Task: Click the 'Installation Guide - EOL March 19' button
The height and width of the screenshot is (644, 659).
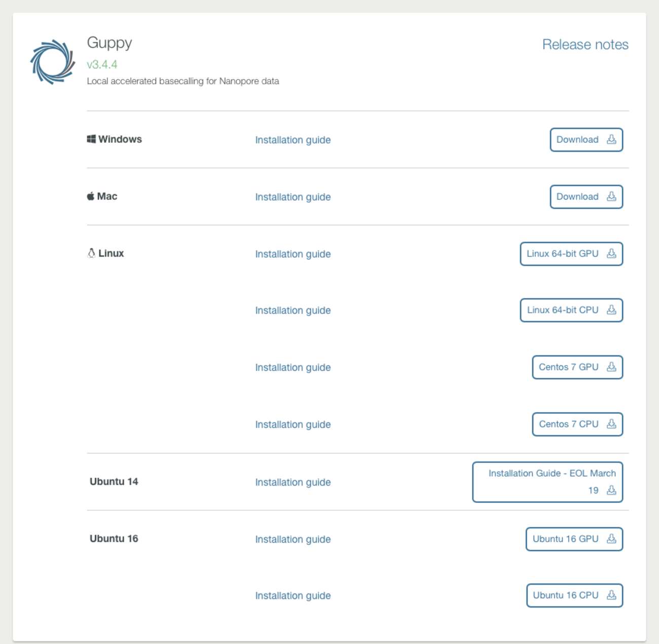Action: (547, 482)
